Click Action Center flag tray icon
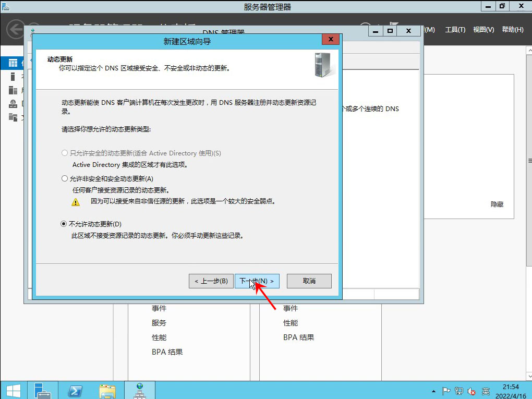This screenshot has width=532, height=399. click(x=446, y=391)
